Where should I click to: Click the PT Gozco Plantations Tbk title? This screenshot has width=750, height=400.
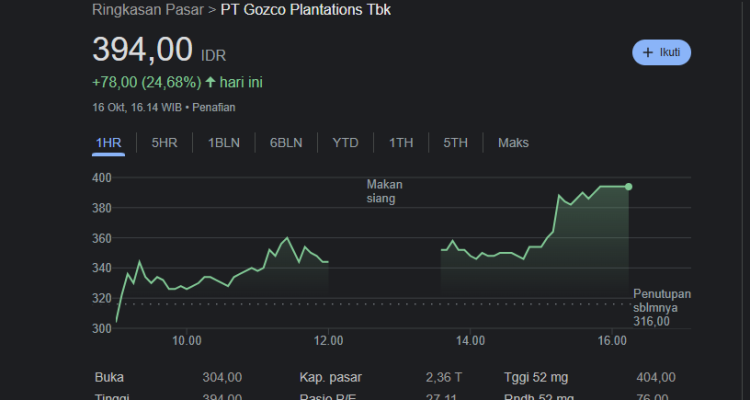pyautogui.click(x=306, y=10)
